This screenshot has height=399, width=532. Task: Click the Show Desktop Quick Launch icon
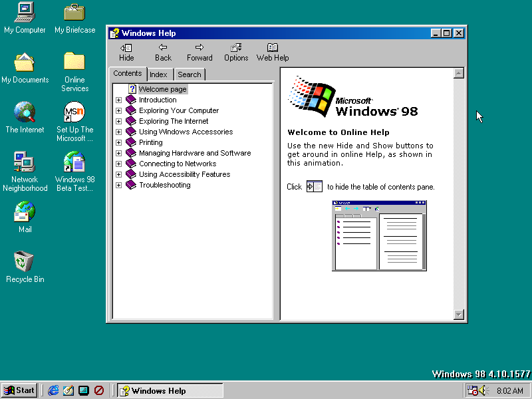tap(84, 390)
